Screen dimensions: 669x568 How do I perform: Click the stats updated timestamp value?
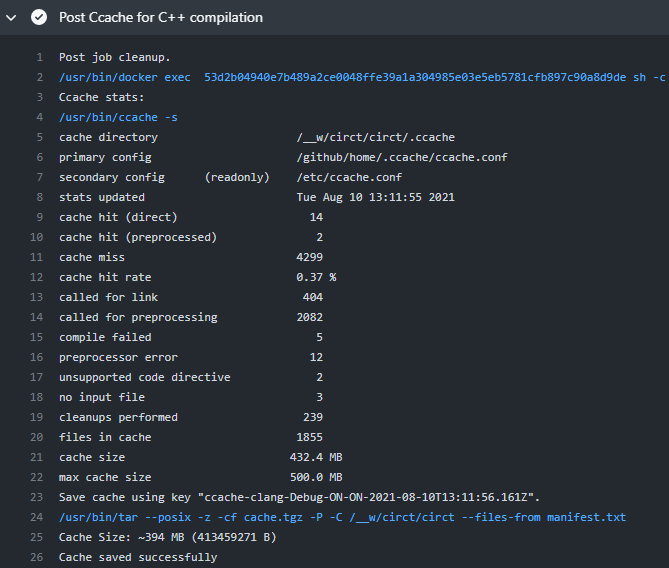[x=375, y=197]
